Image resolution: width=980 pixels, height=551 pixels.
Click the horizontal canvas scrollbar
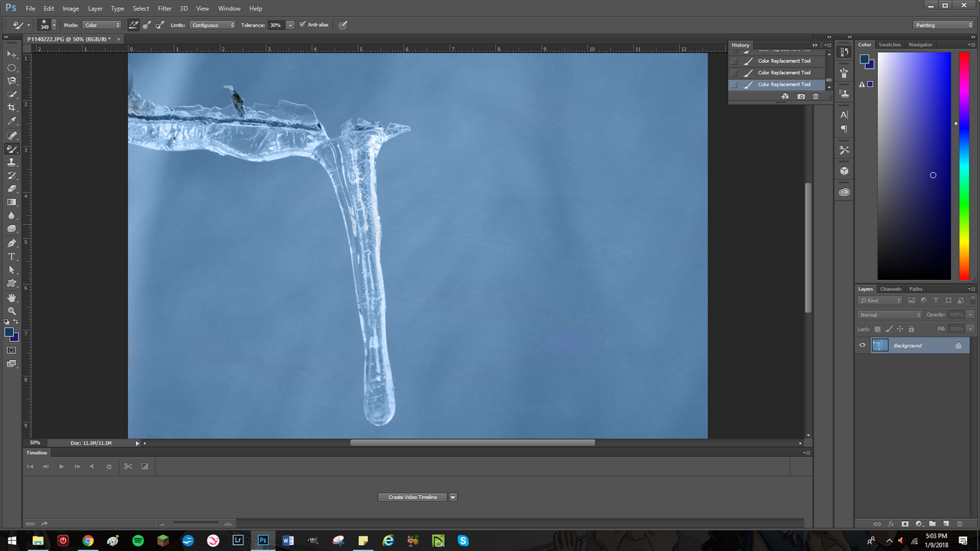pyautogui.click(x=472, y=442)
